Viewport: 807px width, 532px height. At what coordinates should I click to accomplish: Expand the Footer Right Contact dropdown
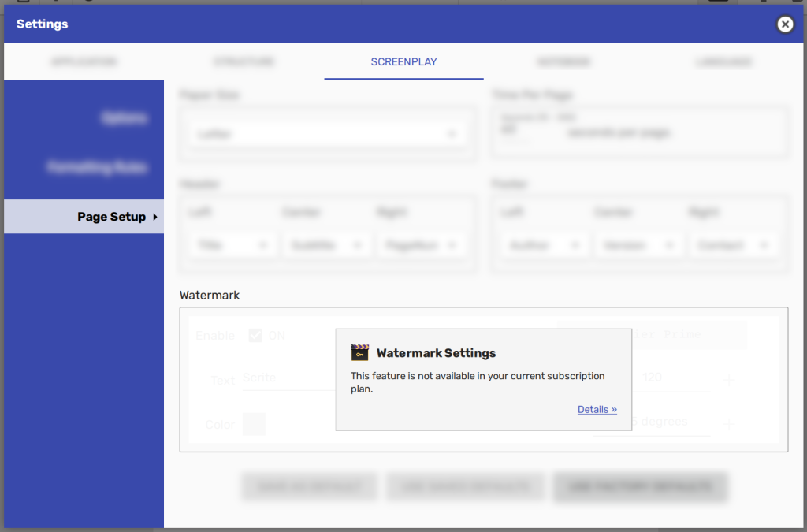(734, 245)
